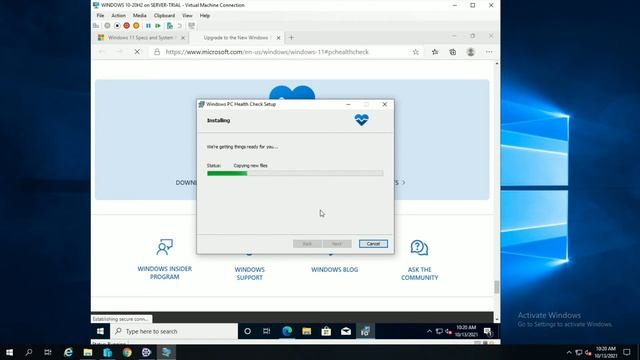Open Cortana in VM taskbar
Screen dimensions: 640x360
[x=247, y=331]
